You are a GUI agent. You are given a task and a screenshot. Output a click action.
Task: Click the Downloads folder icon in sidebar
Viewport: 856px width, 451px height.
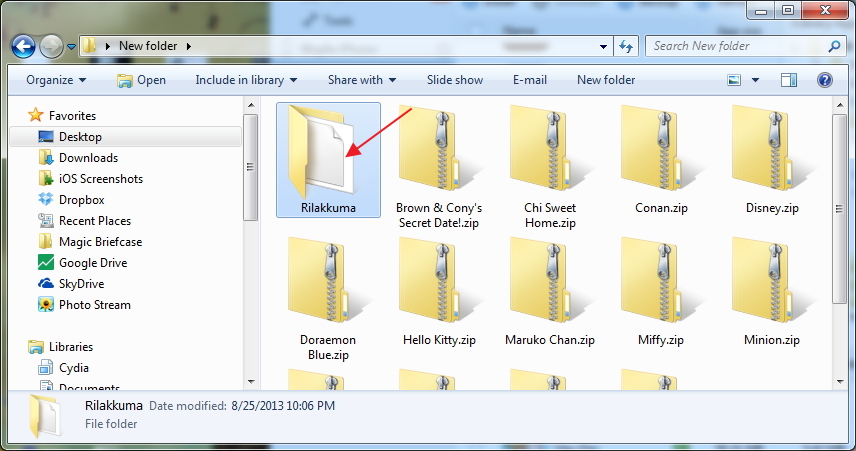tap(46, 158)
